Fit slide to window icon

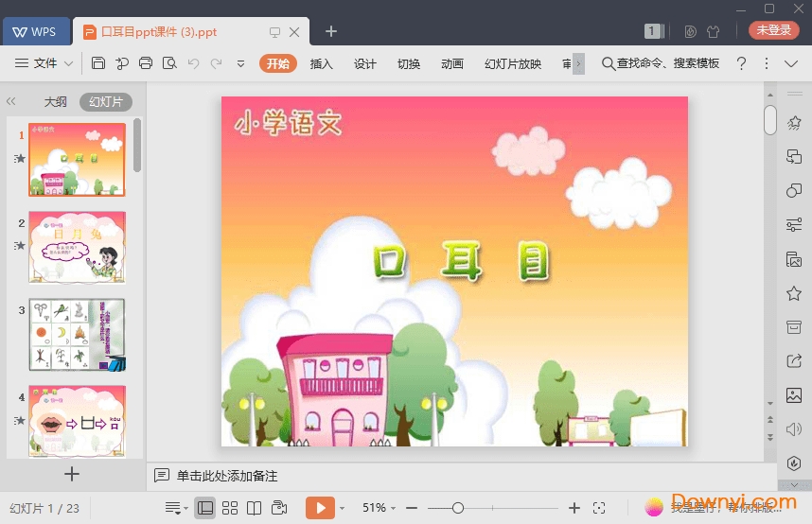point(599,508)
